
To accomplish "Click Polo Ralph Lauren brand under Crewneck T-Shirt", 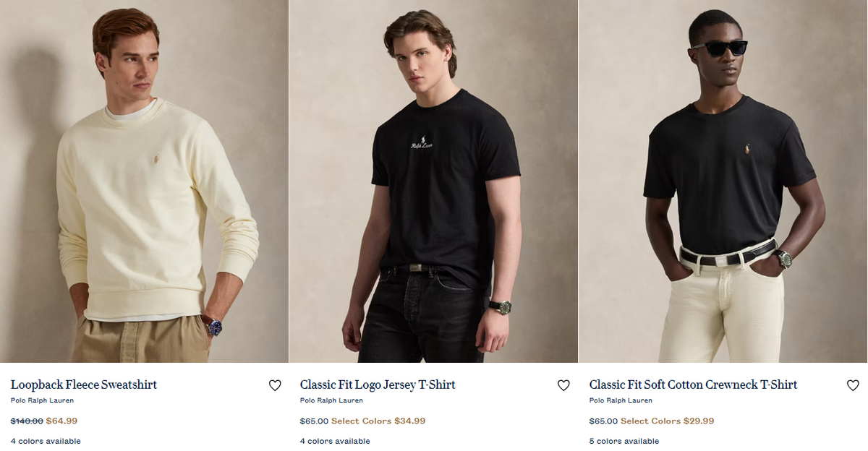I will (621, 400).
